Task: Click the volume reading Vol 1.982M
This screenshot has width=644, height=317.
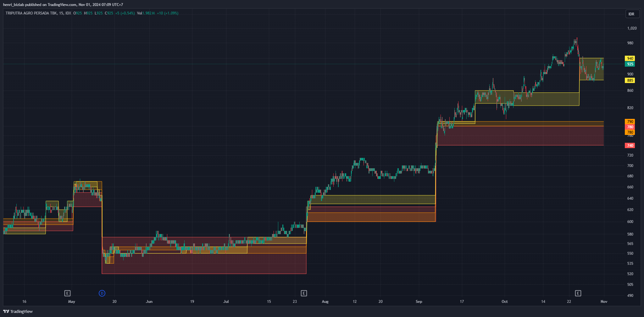Action: pos(146,13)
